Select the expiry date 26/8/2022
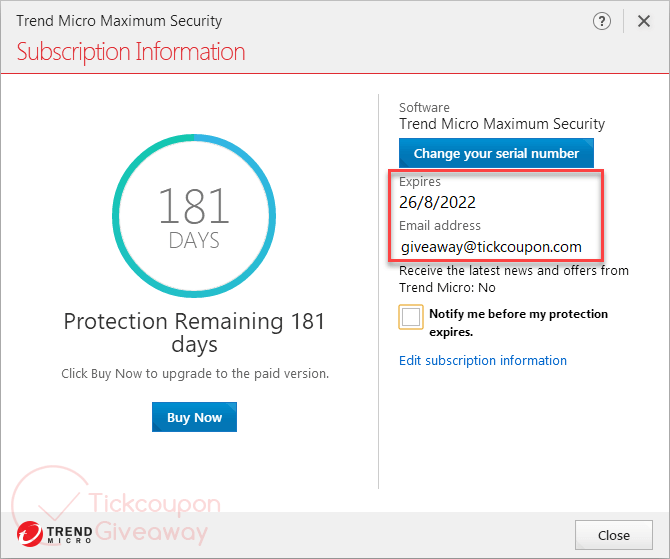The height and width of the screenshot is (559, 670). click(437, 202)
